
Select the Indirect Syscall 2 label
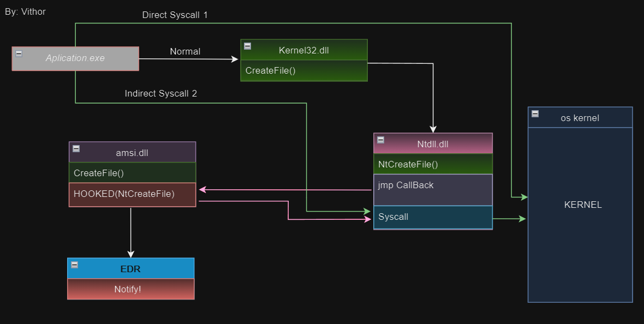pos(161,94)
